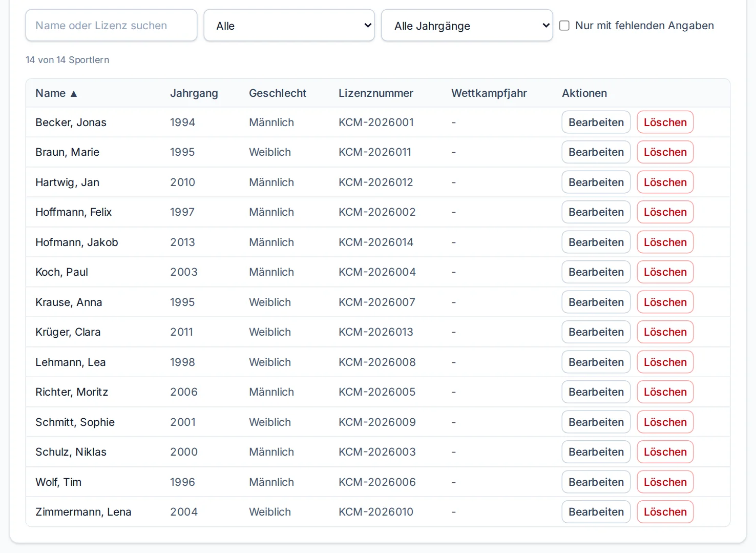Edit the Hartwig, Jan row
The width and height of the screenshot is (756, 553).
click(596, 182)
